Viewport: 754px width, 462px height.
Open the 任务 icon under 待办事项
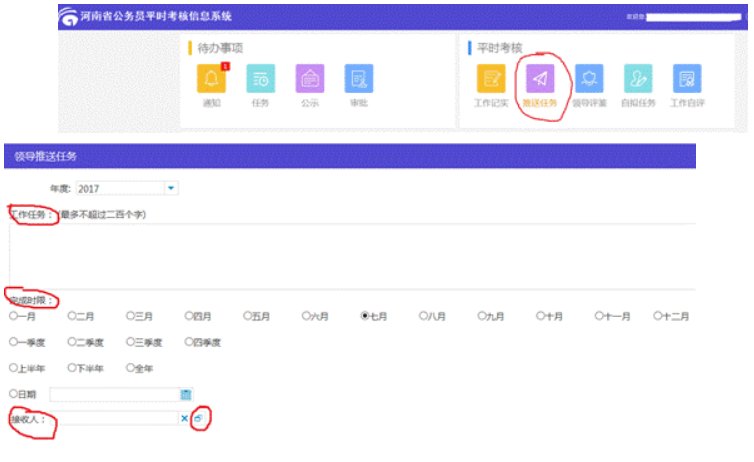260,78
